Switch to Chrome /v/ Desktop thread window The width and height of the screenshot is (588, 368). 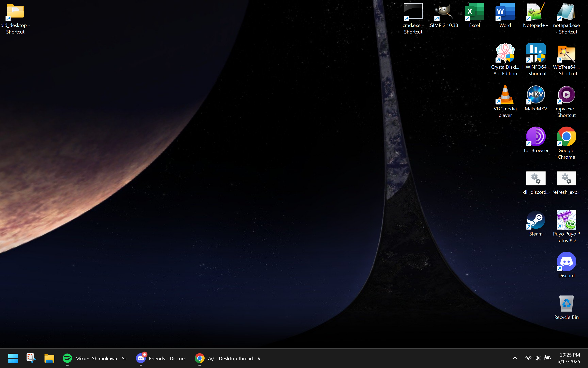(x=227, y=358)
